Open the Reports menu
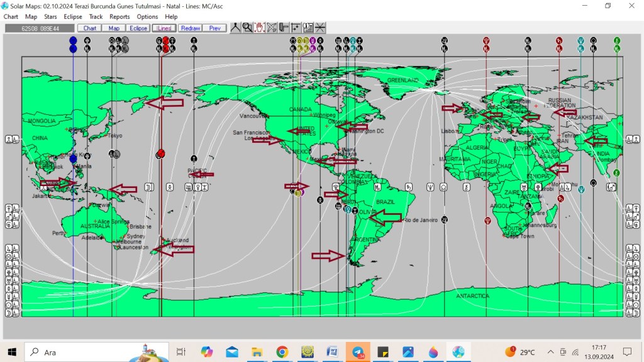Image resolution: width=644 pixels, height=362 pixels. click(x=119, y=17)
